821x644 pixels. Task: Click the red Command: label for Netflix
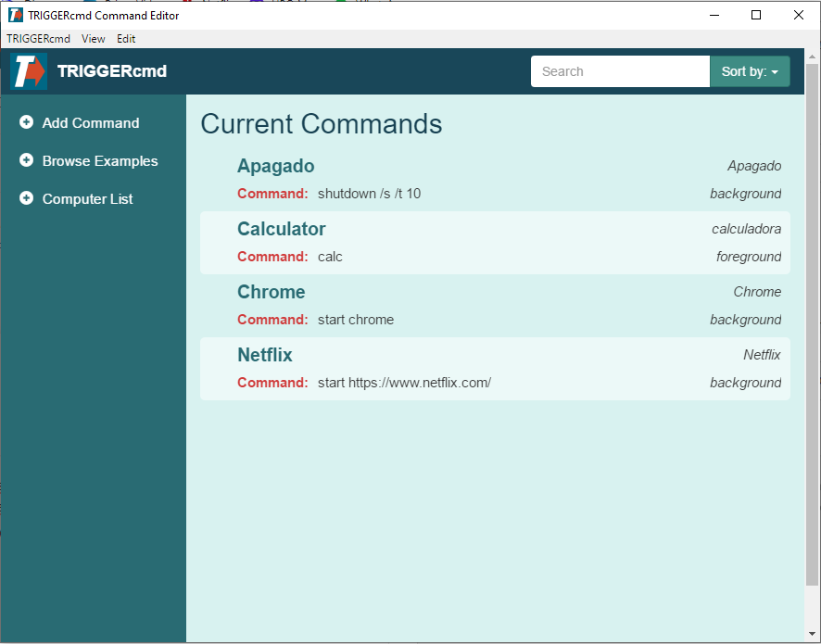pos(272,383)
